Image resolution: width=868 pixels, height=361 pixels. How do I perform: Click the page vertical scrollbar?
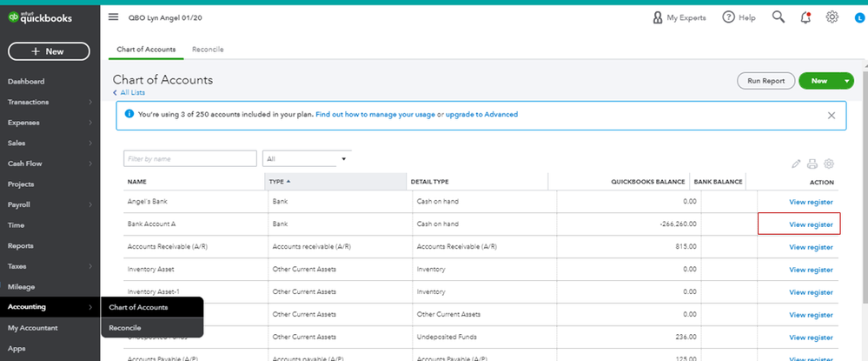pyautogui.click(x=865, y=189)
